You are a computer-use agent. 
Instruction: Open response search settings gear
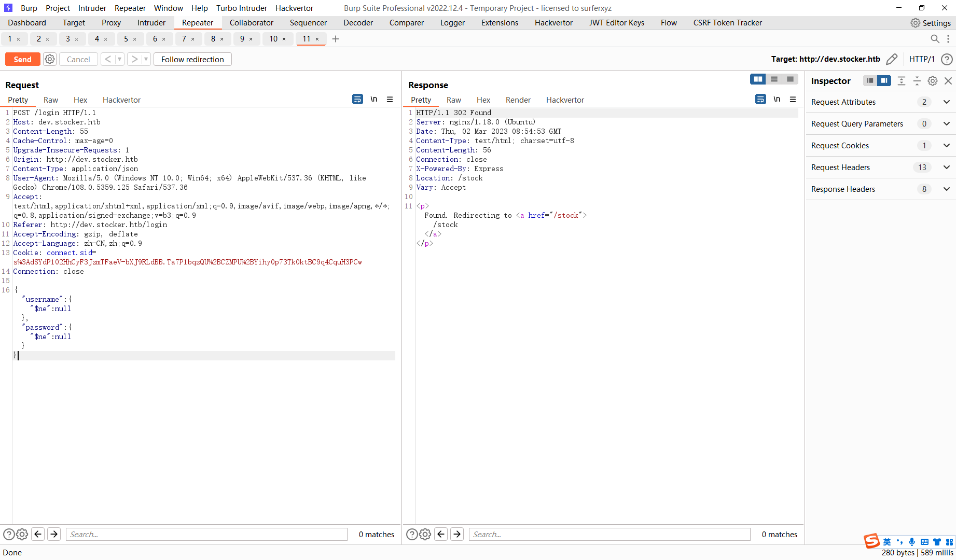pyautogui.click(x=425, y=534)
